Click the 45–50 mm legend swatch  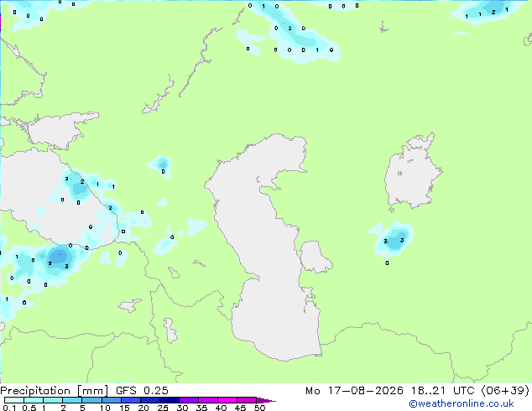click(x=247, y=400)
